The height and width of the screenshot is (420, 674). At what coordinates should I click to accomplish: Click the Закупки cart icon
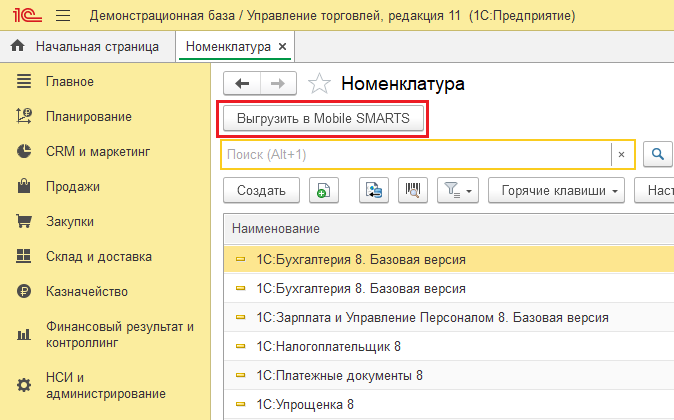[x=24, y=221]
